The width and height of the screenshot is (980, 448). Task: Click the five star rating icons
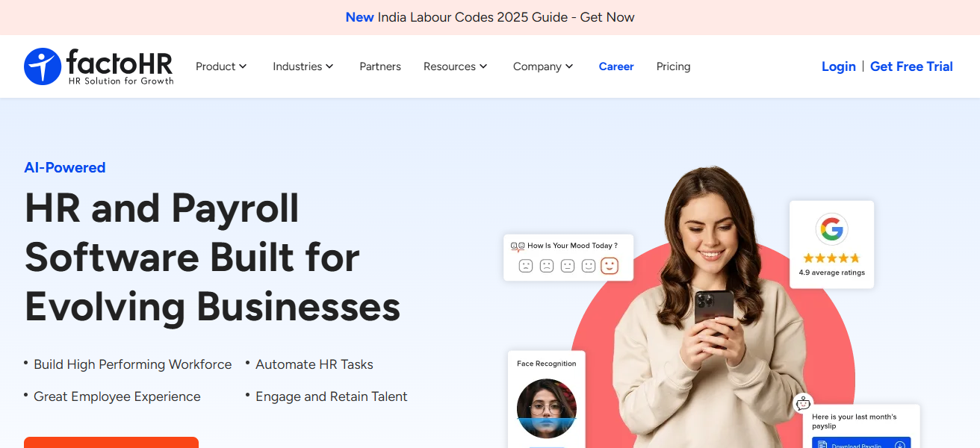pyautogui.click(x=831, y=258)
